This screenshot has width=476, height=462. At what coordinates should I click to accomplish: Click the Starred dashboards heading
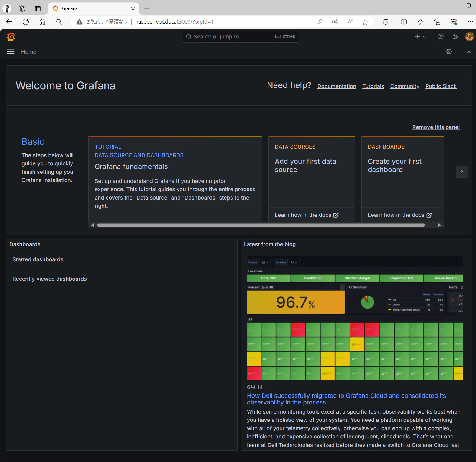click(38, 259)
